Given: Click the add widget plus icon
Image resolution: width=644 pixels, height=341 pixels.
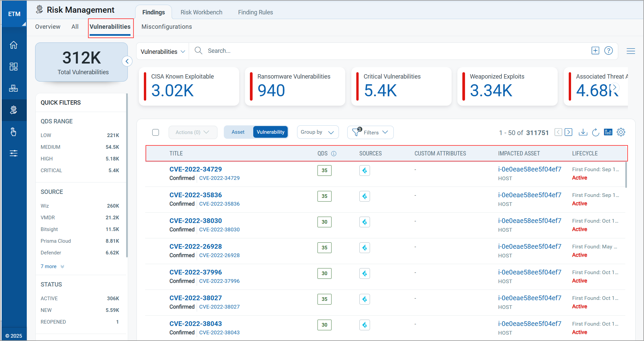Looking at the screenshot, I should point(595,51).
